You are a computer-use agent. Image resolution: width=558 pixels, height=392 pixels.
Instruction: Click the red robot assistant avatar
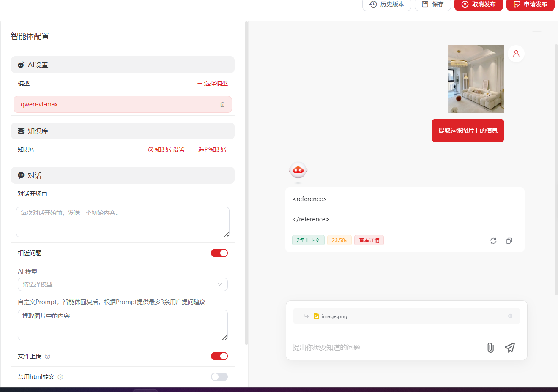tap(298, 171)
